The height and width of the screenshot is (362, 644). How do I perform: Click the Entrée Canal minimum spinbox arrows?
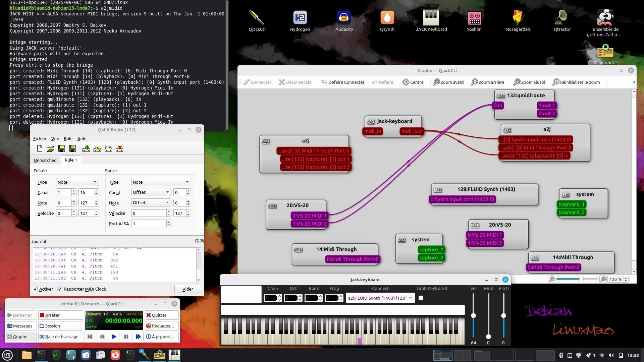click(74, 192)
